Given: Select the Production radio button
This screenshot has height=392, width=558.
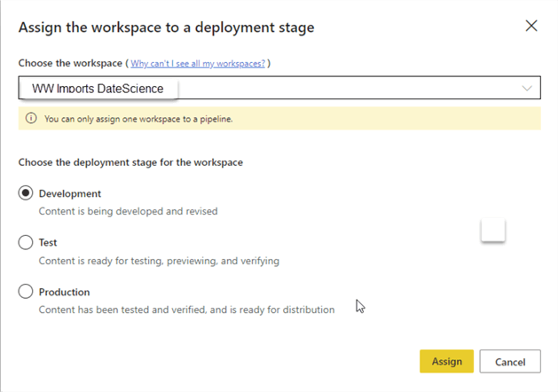Looking at the screenshot, I should [26, 292].
